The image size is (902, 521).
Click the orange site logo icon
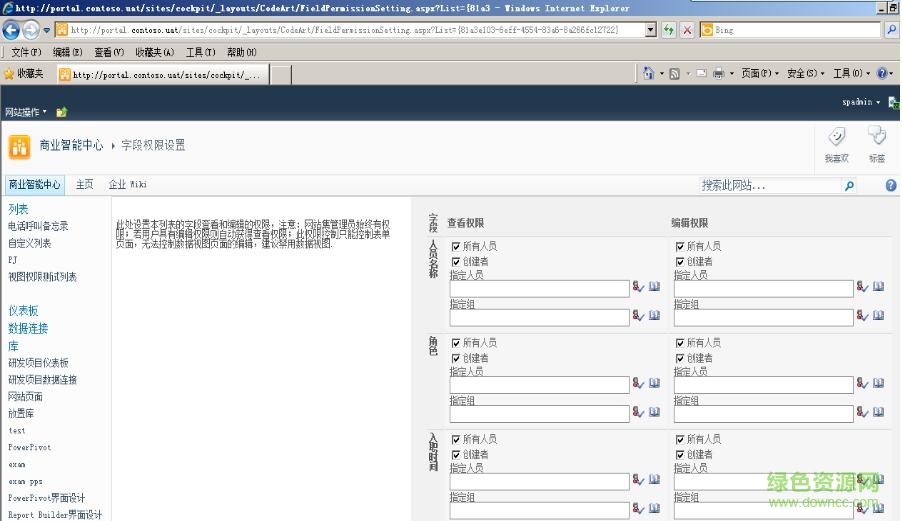pyautogui.click(x=19, y=147)
